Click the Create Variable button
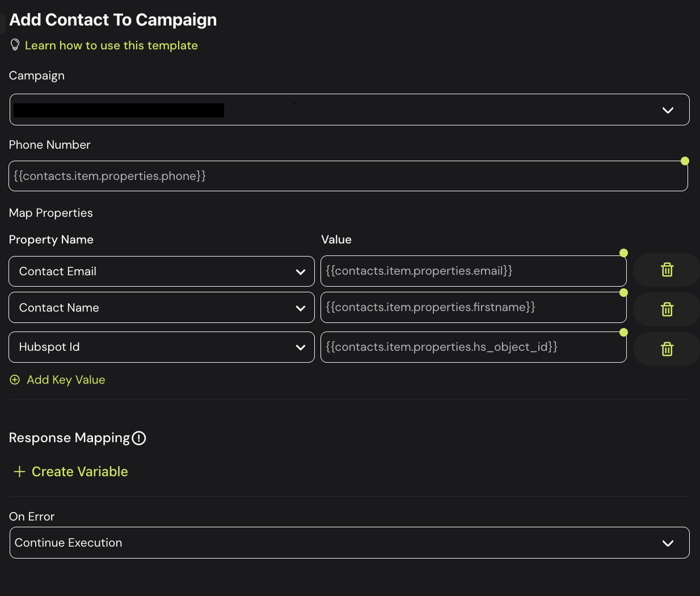This screenshot has height=596, width=700. (79, 472)
